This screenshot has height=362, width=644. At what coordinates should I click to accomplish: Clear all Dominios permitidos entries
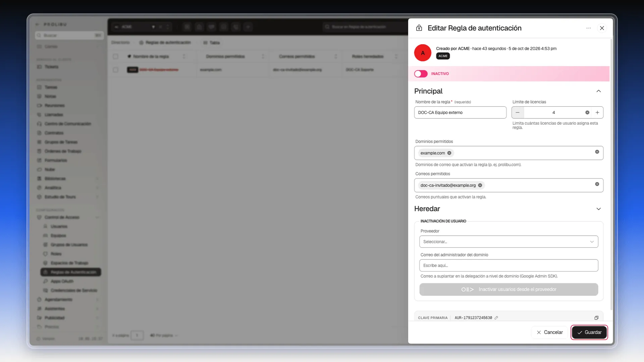click(x=597, y=152)
